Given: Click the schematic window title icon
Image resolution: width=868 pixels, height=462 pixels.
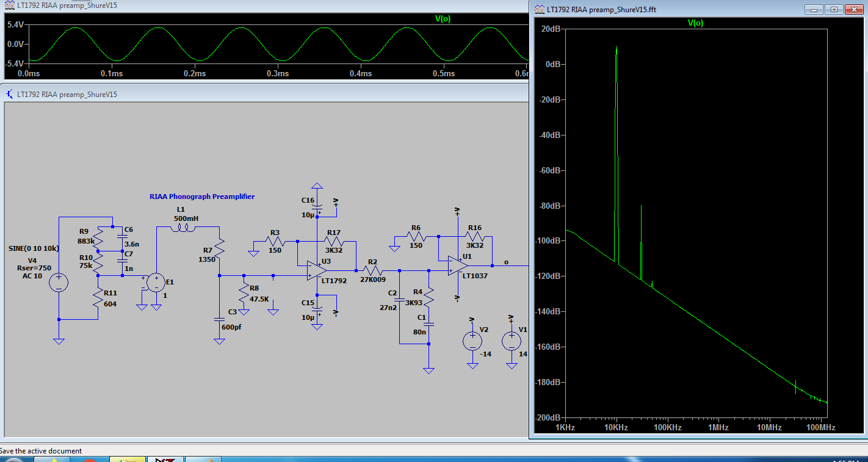Looking at the screenshot, I should pyautogui.click(x=10, y=95).
